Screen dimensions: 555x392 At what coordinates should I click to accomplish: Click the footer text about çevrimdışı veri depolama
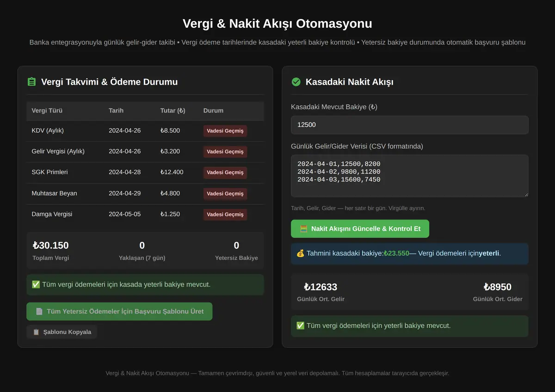click(277, 373)
